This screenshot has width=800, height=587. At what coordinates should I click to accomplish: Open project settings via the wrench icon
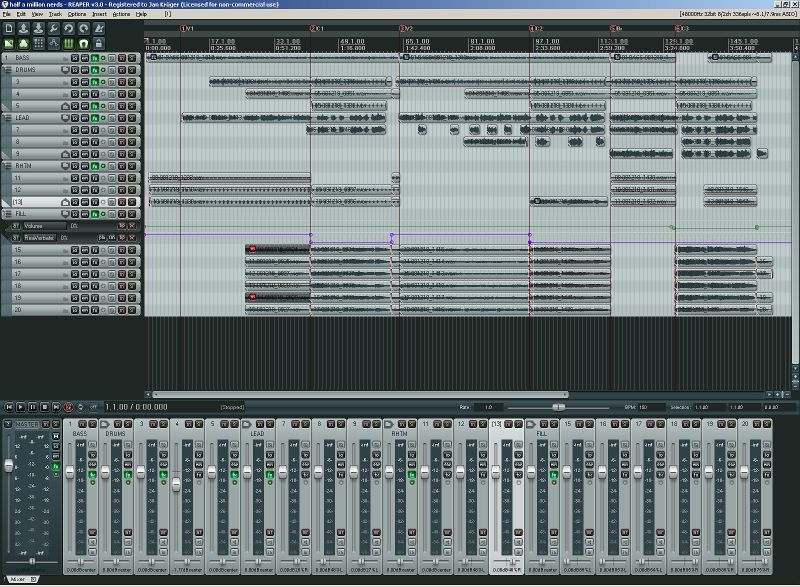tap(54, 29)
